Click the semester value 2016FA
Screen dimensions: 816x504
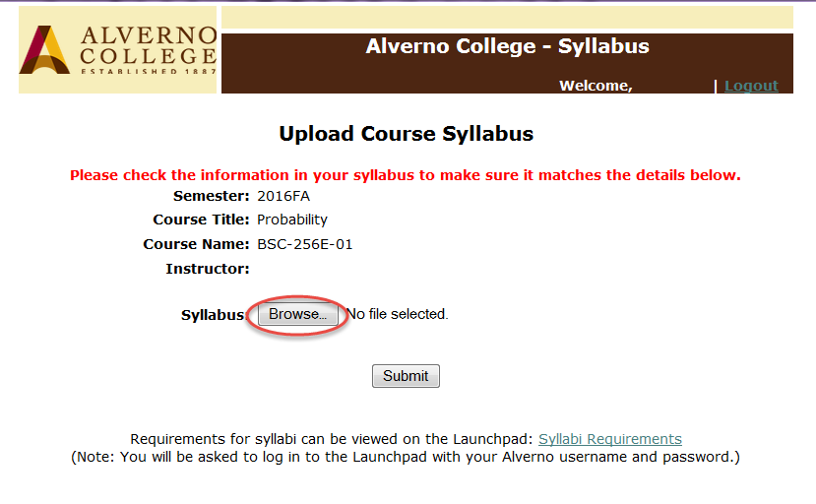283,196
